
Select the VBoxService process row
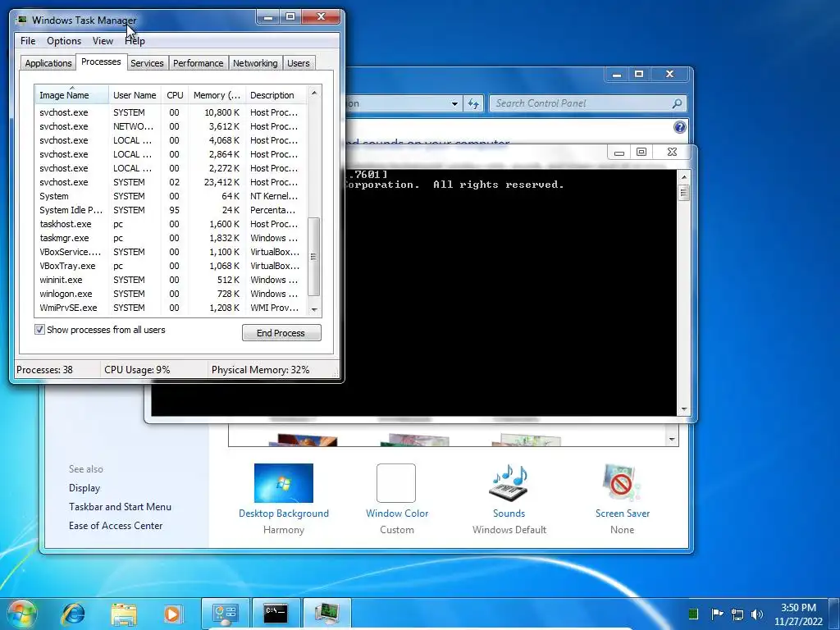(171, 252)
